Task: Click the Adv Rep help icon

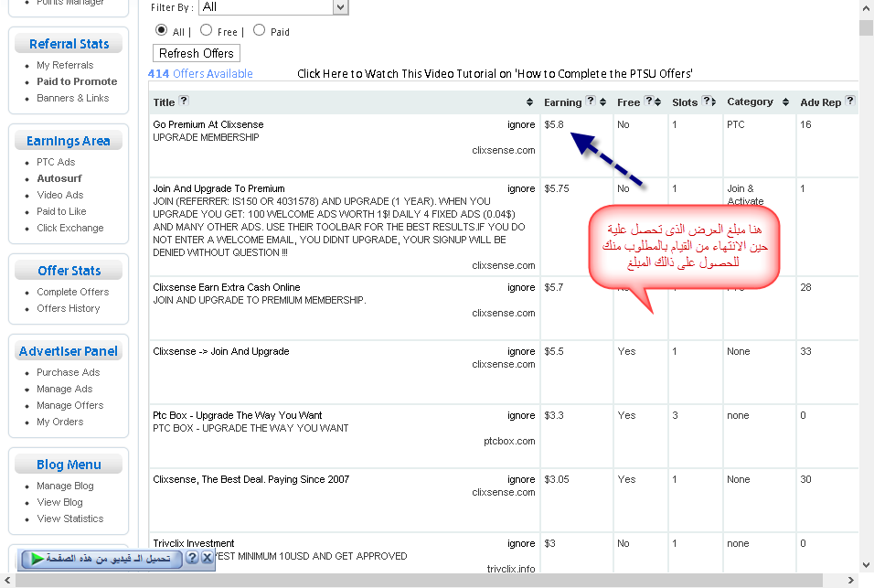Action: tap(849, 101)
